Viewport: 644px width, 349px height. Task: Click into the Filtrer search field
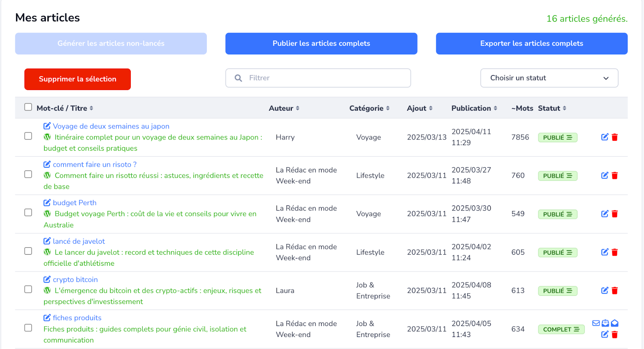[x=318, y=78]
